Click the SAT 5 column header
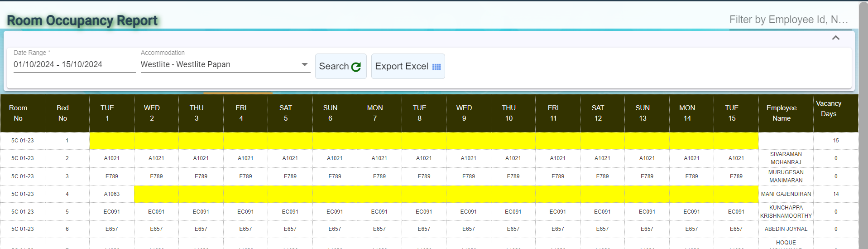This screenshot has width=868, height=249. pos(285,113)
